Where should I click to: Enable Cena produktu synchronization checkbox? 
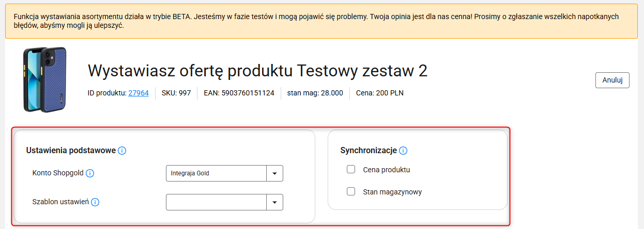[351, 169]
